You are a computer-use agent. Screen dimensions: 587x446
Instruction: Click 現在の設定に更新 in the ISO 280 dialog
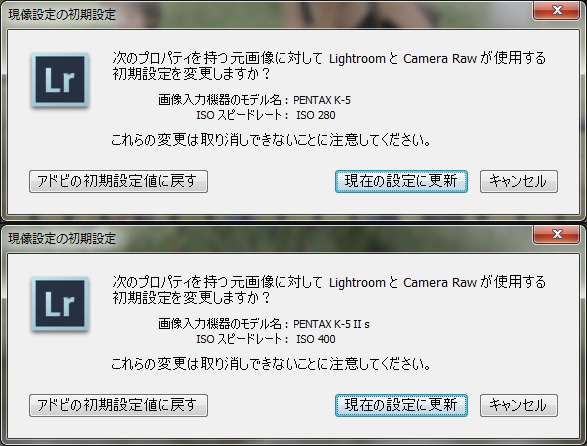(x=401, y=181)
